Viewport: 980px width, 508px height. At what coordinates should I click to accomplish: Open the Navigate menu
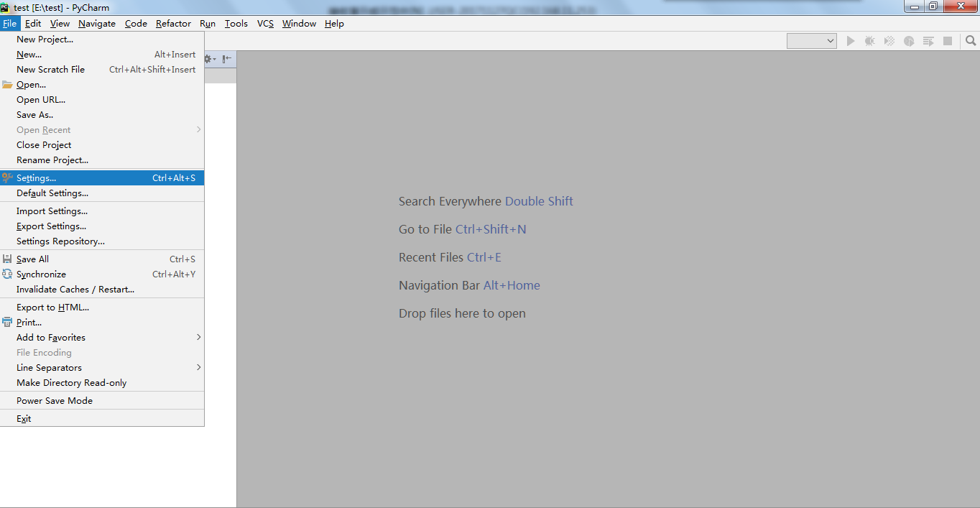[97, 24]
